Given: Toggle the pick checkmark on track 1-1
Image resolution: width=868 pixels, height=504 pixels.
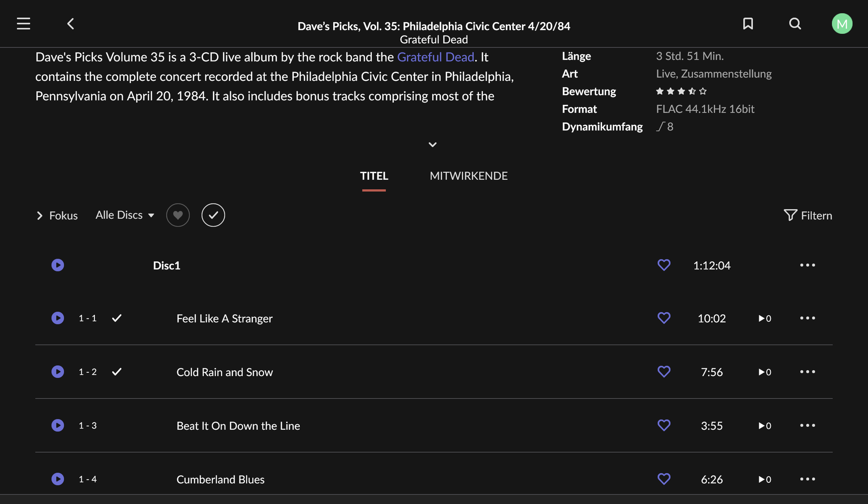Looking at the screenshot, I should click(117, 318).
